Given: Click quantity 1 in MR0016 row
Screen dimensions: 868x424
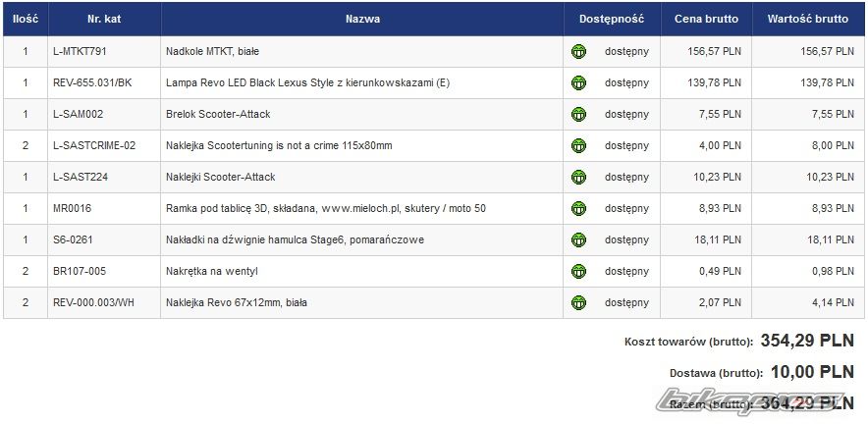Looking at the screenshot, I should (x=26, y=209).
